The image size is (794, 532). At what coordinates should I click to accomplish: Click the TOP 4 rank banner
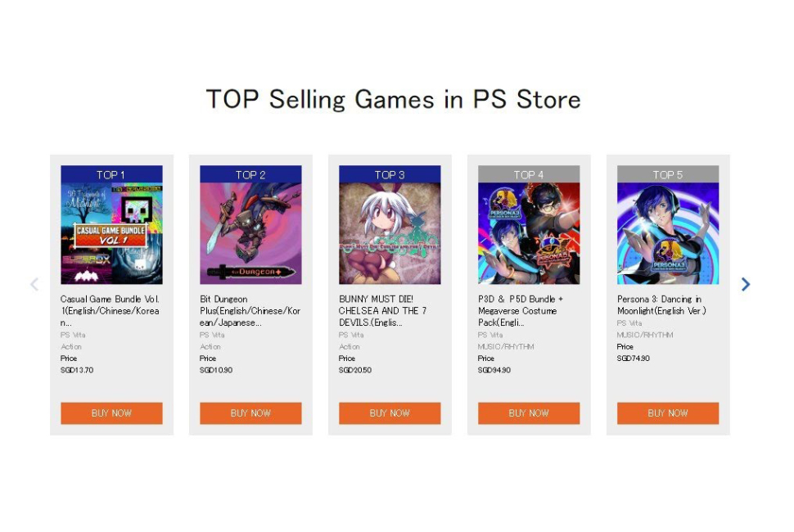click(x=529, y=174)
